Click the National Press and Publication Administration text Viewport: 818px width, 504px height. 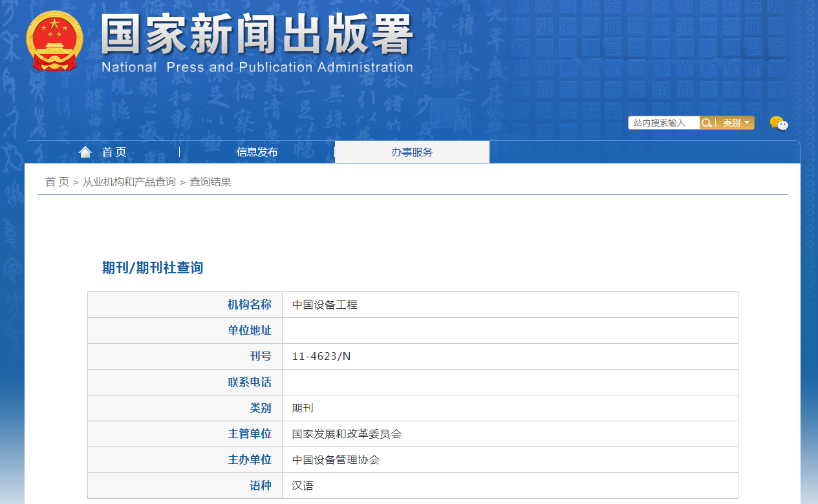pos(257,67)
